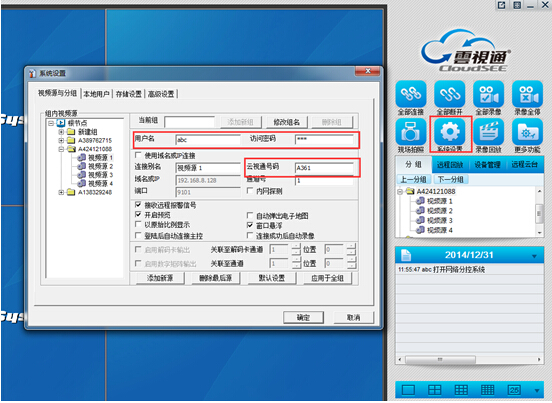This screenshot has height=403, width=552.
Task: Click the grid icon beside the minimize button
Action: (517, 5)
